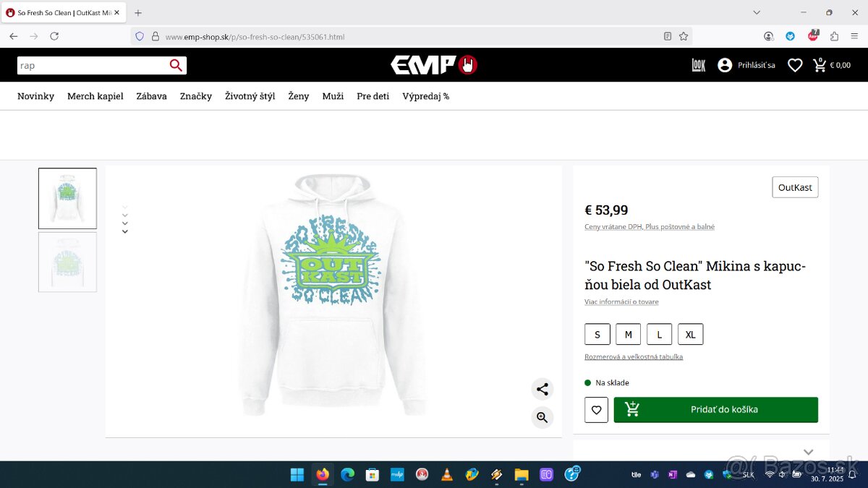Click the share icon on product image
The image size is (868, 488).
(x=542, y=389)
